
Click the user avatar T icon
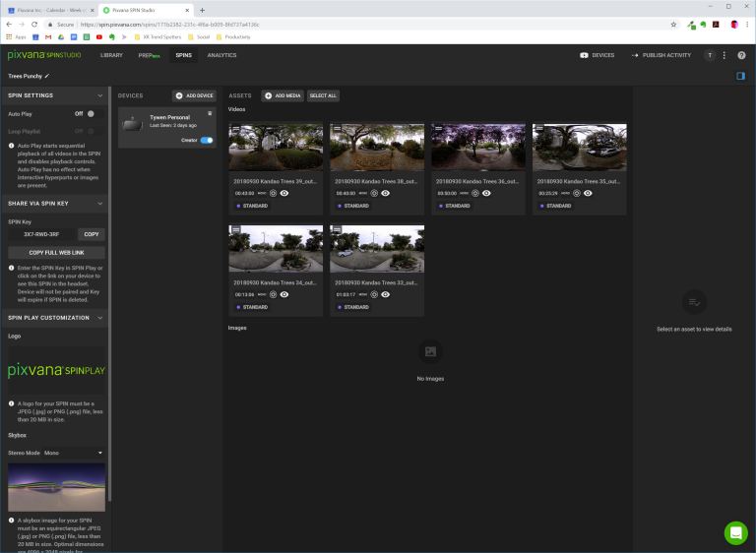pos(710,55)
